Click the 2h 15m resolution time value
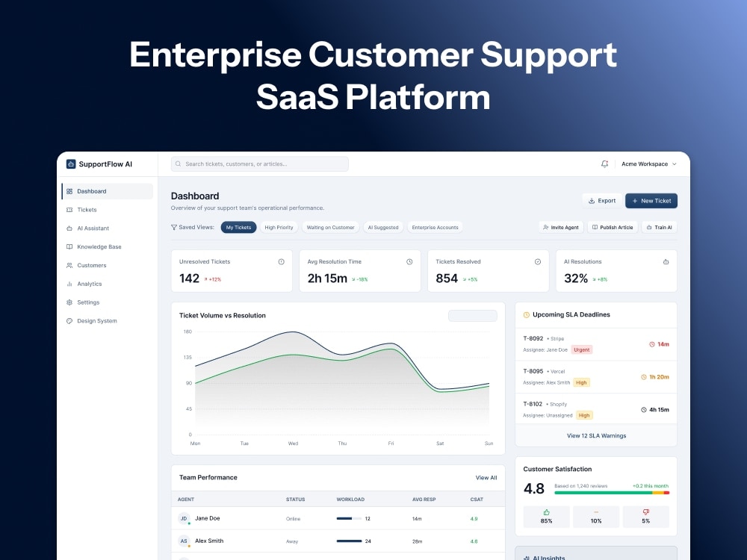 pos(327,279)
